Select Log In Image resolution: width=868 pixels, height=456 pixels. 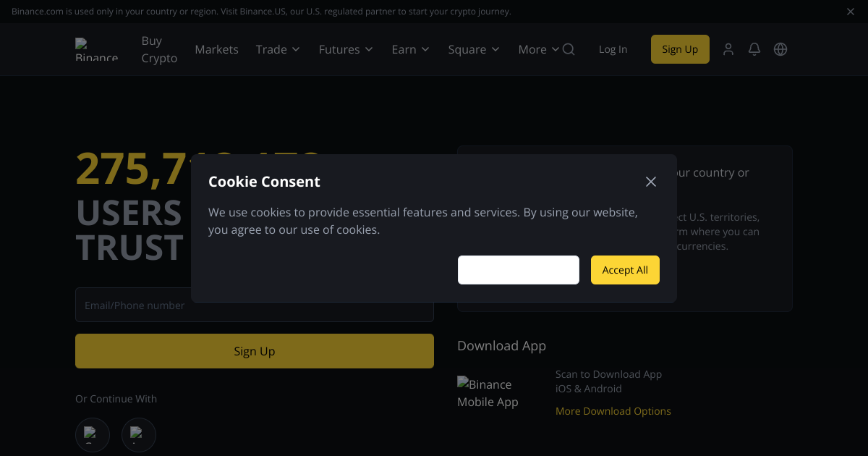click(613, 49)
